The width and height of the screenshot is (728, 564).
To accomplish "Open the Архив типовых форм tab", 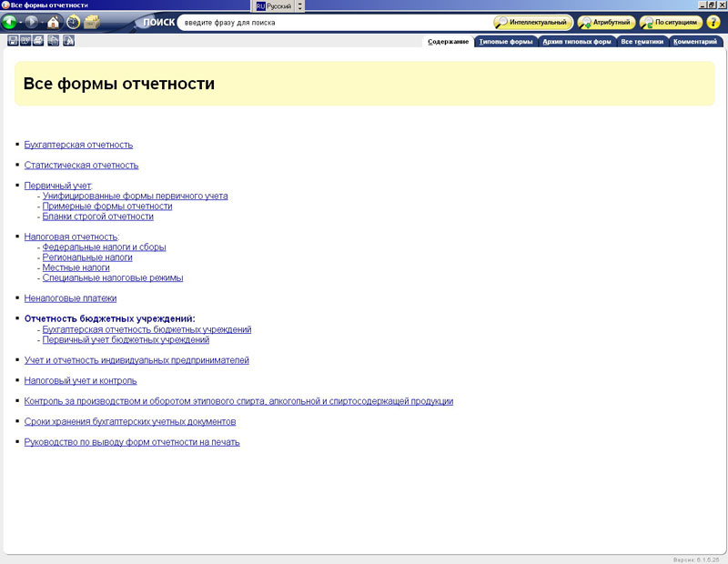I will point(576,42).
